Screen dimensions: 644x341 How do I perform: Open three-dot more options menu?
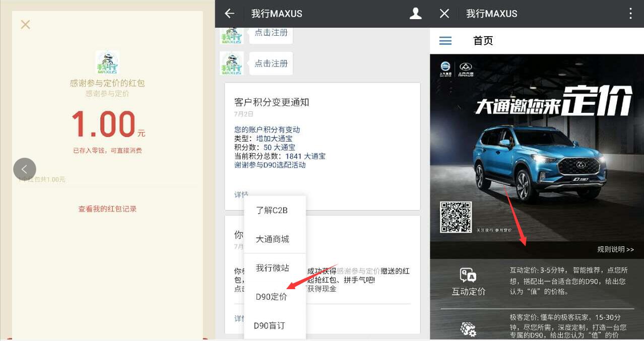[x=630, y=14]
